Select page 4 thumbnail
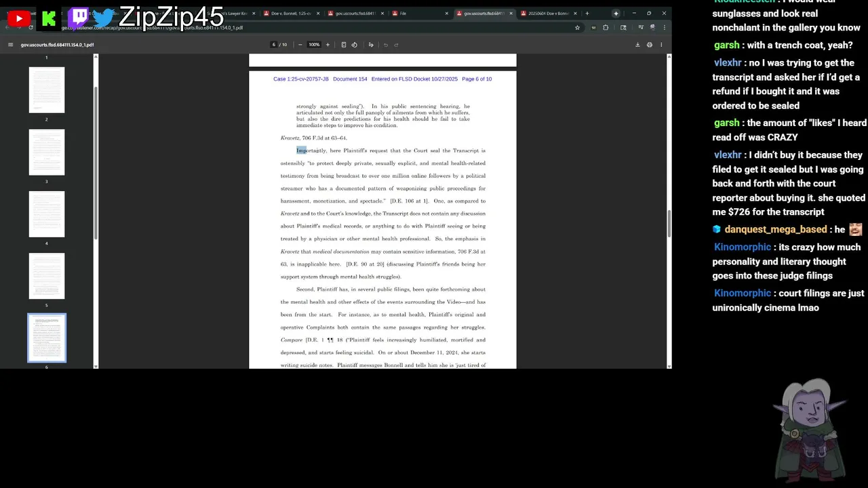This screenshot has height=488, width=868. pyautogui.click(x=47, y=276)
